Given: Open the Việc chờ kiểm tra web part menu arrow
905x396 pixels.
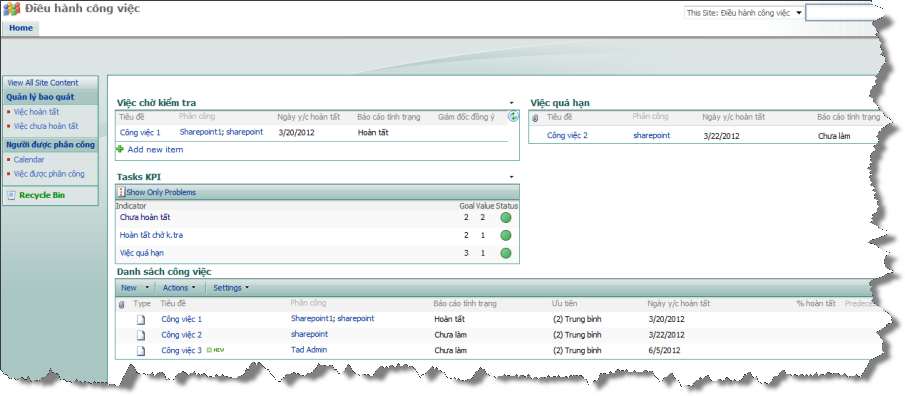Looking at the screenshot, I should tap(511, 103).
